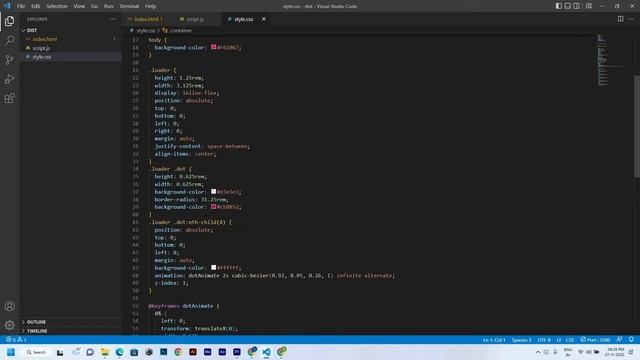Open body background-color swatch on line 18
Image resolution: width=640 pixels, height=360 pixels.
point(213,47)
